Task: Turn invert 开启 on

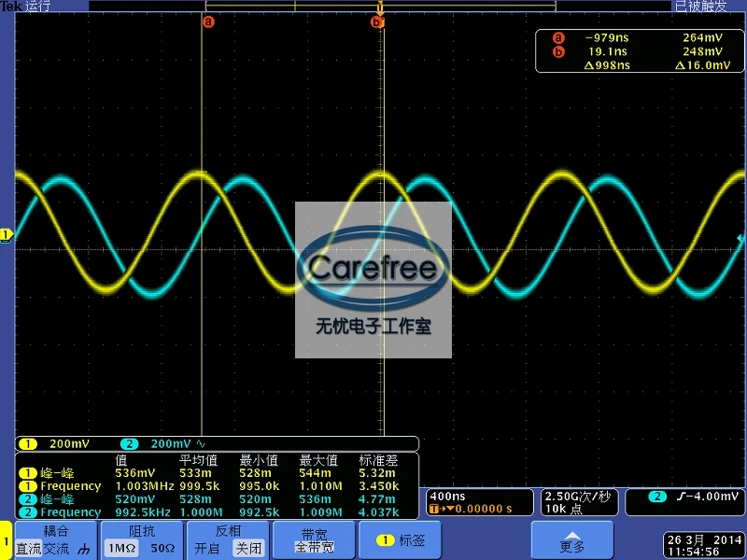Action: coord(206,548)
